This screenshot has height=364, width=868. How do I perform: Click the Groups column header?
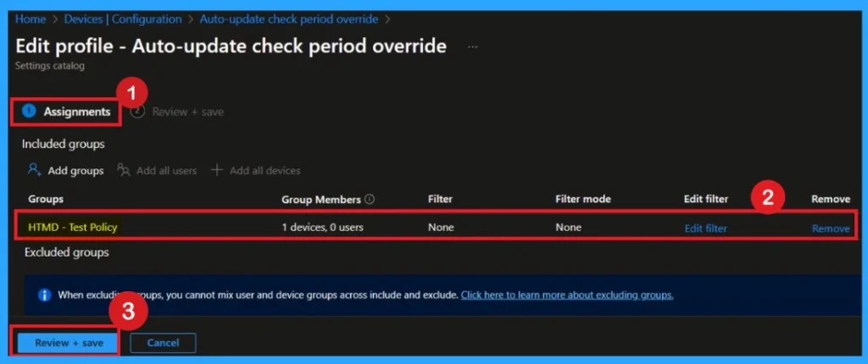46,199
